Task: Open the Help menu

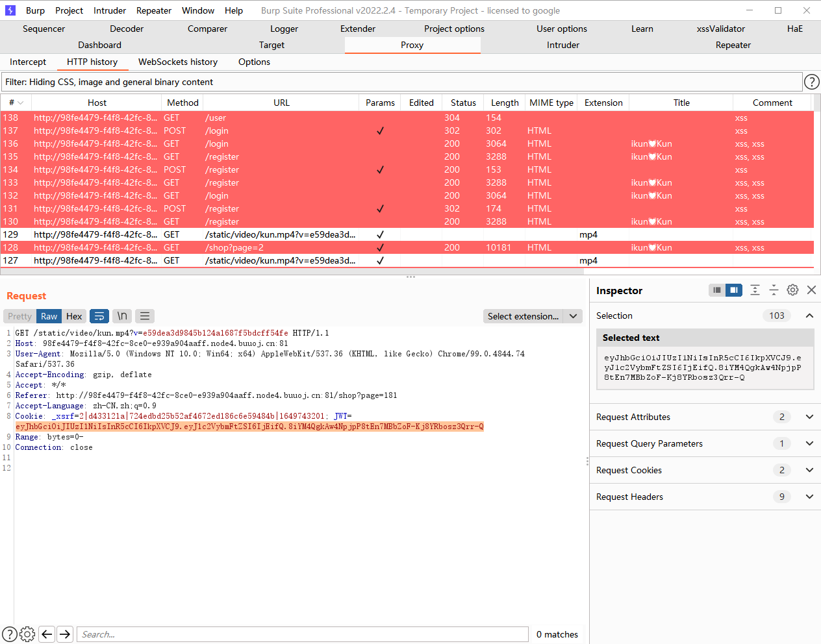Action: pyautogui.click(x=234, y=10)
